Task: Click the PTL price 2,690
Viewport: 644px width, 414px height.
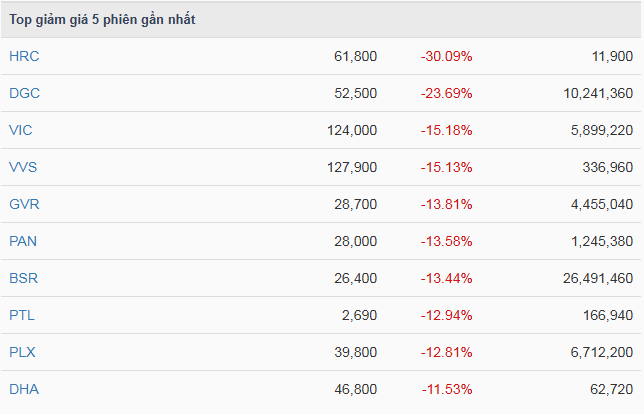Action: click(x=359, y=315)
